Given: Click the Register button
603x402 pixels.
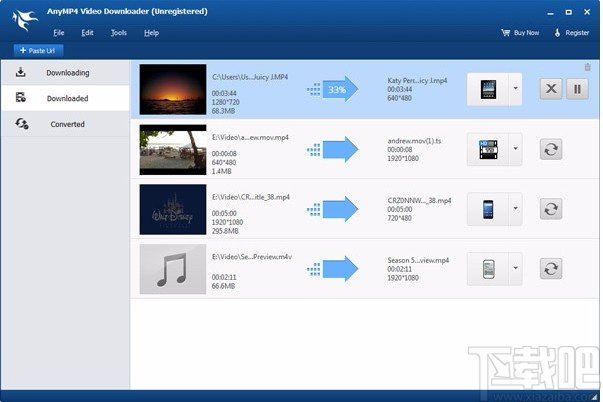Looking at the screenshot, I should coord(571,33).
